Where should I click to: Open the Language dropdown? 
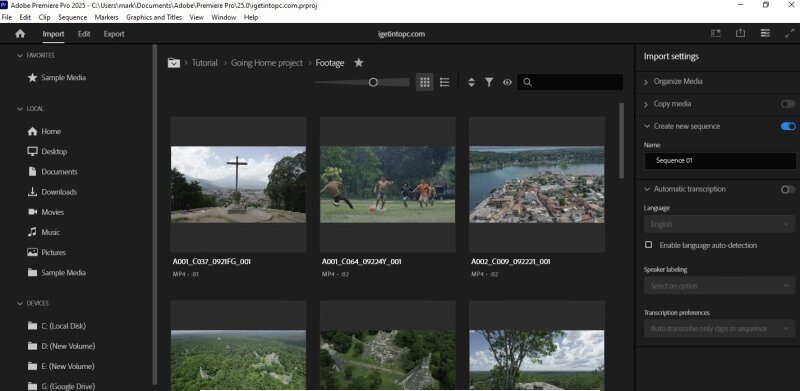click(719, 224)
